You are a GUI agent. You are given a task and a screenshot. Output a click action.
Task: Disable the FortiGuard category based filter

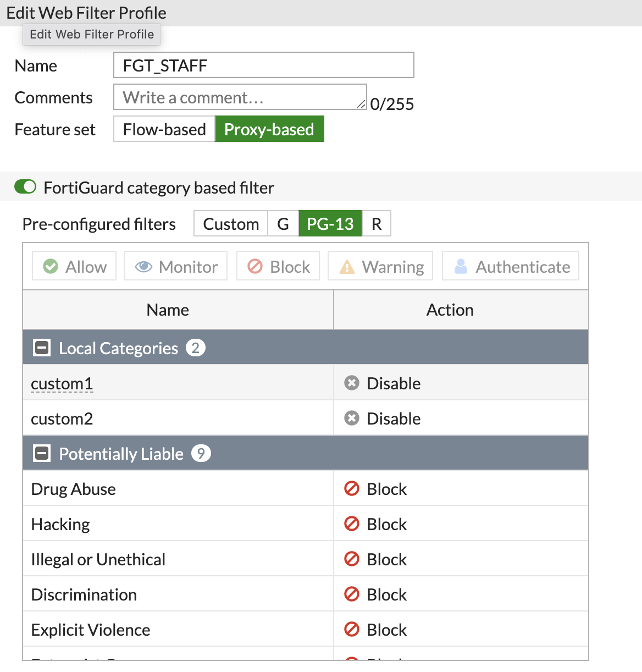[x=25, y=188]
